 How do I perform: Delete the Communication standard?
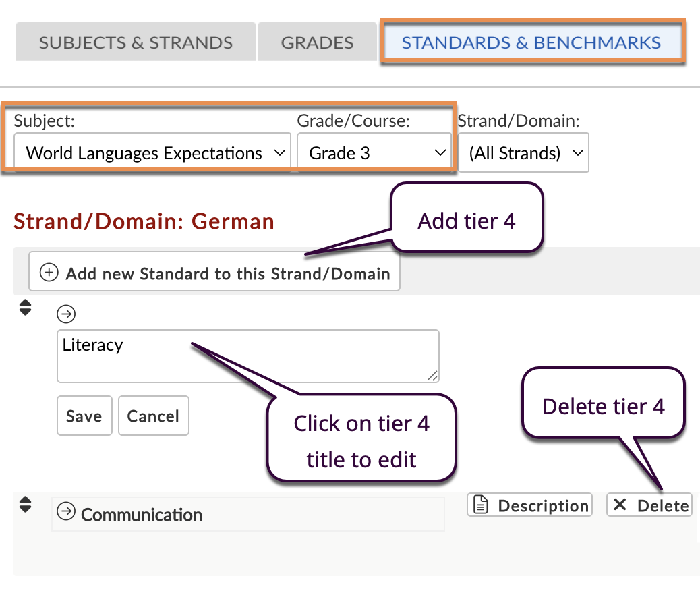(x=649, y=505)
